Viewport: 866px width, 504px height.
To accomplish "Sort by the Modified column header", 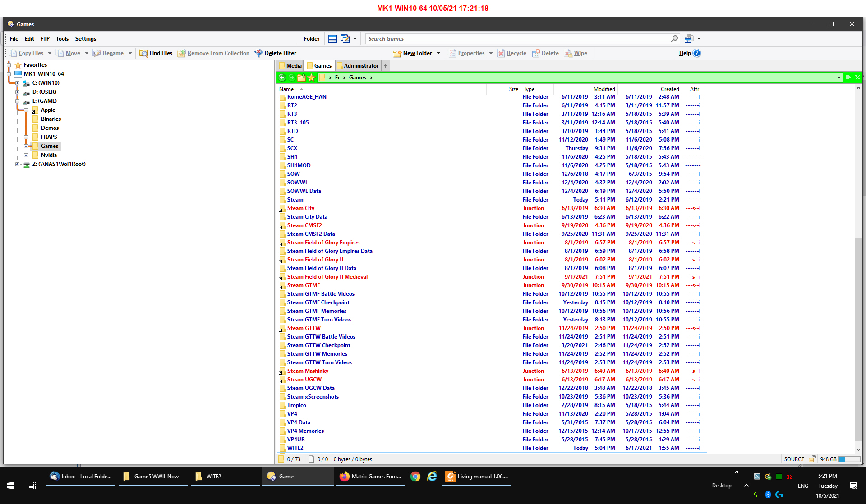I will click(x=604, y=89).
